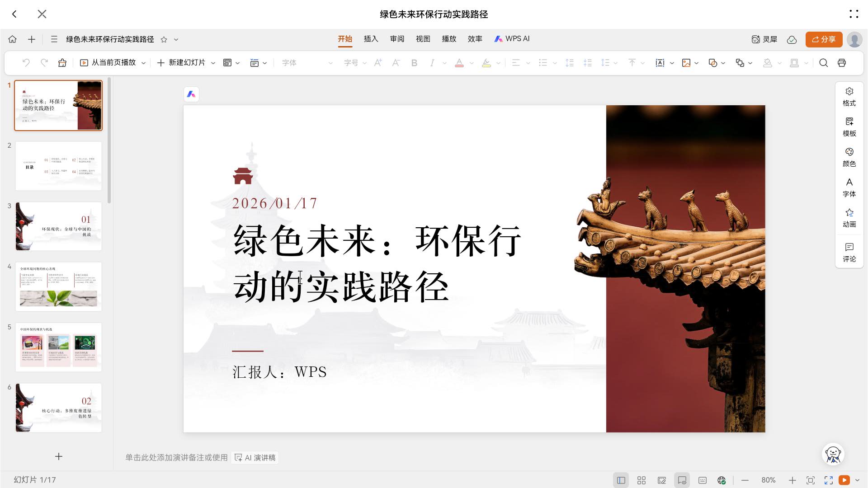Toggle normal view with thumbnail pane
This screenshot has width=868, height=488.
tap(621, 480)
